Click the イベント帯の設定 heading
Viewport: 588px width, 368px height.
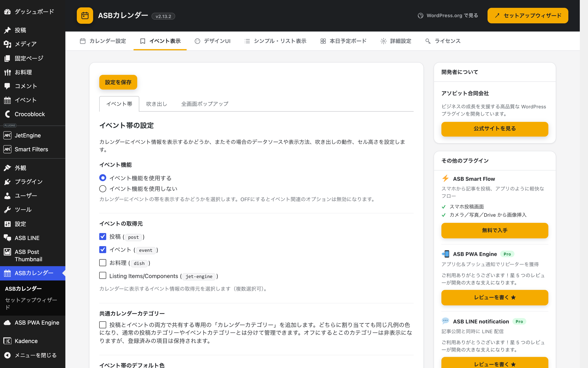point(126,125)
